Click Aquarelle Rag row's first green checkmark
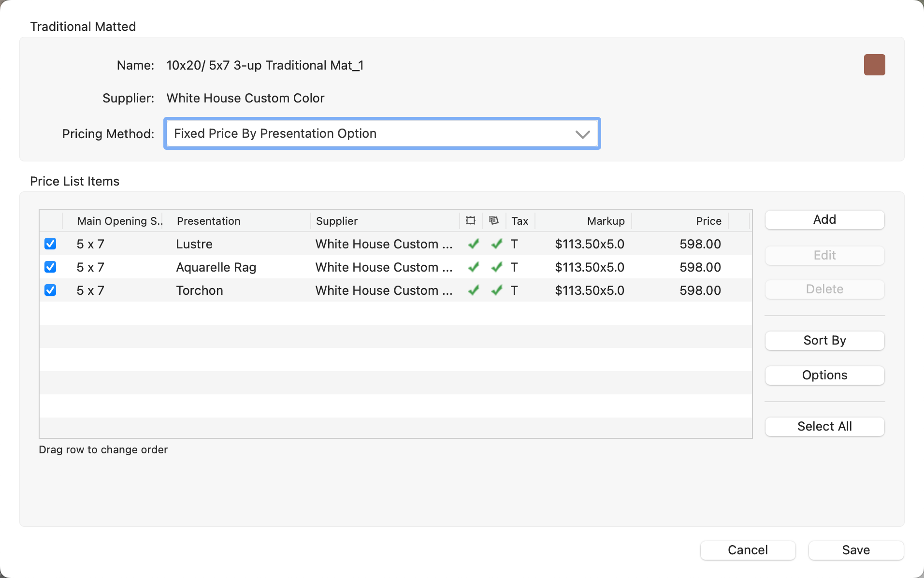 [473, 267]
